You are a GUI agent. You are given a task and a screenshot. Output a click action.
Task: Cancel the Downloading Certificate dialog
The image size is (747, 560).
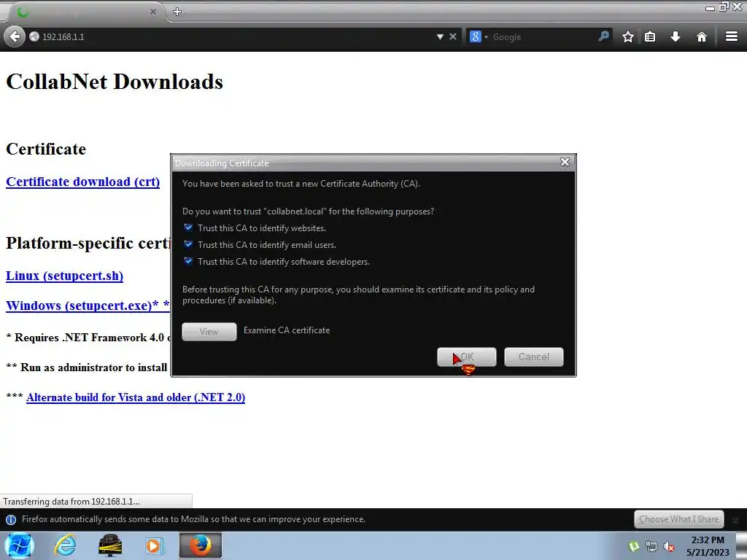pos(533,357)
